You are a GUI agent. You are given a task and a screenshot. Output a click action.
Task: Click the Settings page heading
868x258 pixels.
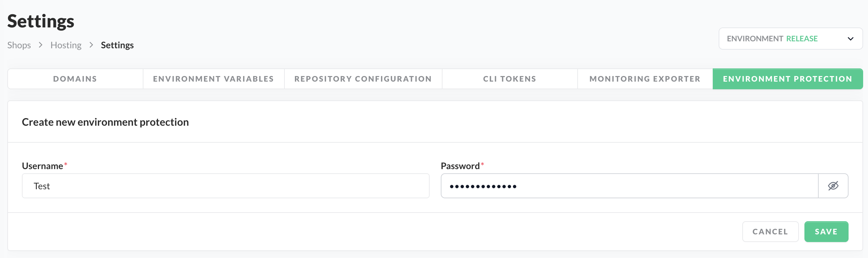click(41, 21)
